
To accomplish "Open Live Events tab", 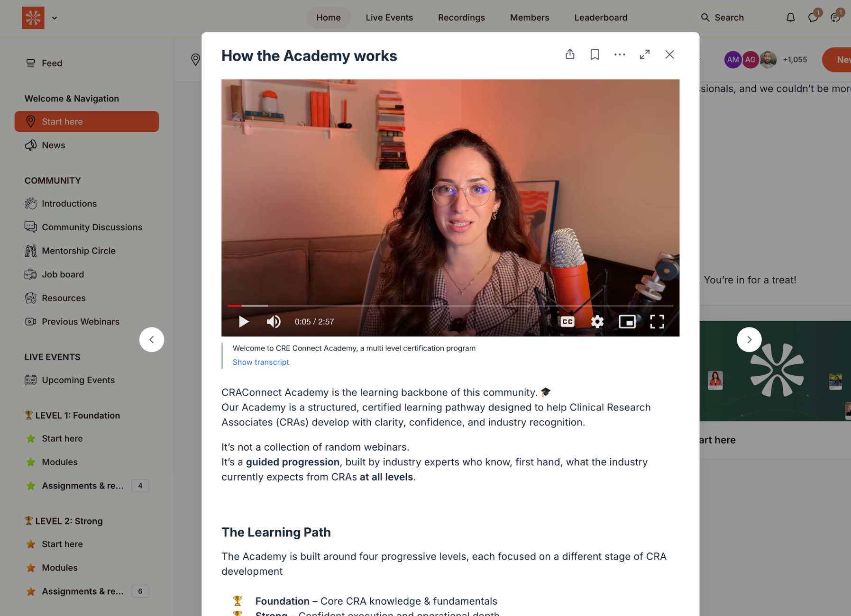I will click(x=389, y=18).
